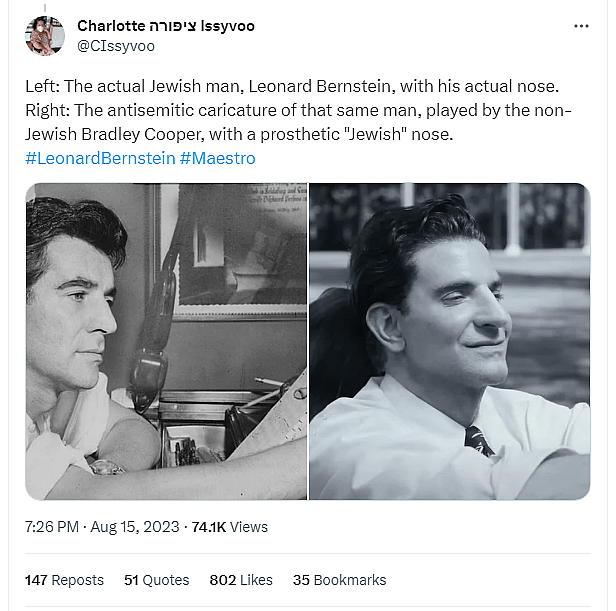This screenshot has height=611, width=616.
Task: View the 74.1K Views count
Action: [x=230, y=527]
